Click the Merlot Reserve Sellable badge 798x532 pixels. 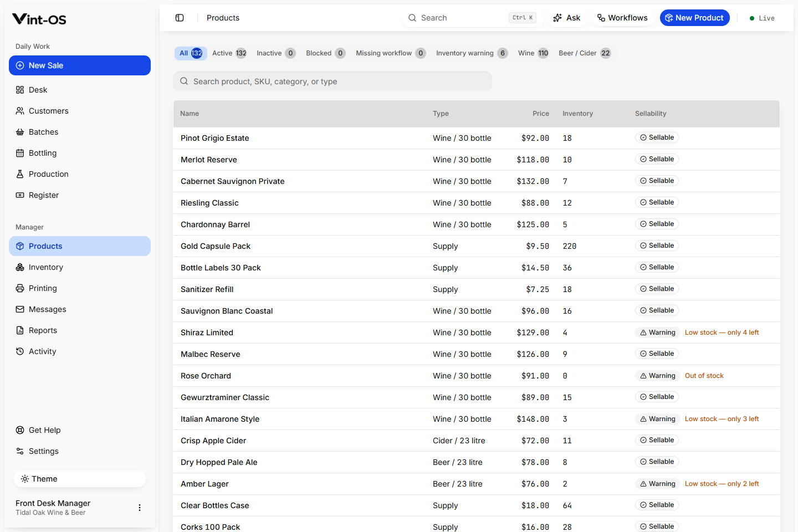point(657,159)
